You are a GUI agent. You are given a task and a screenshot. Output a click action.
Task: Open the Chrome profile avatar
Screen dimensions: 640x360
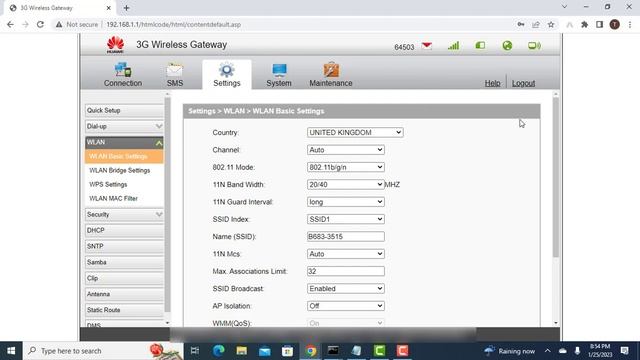pos(614,24)
